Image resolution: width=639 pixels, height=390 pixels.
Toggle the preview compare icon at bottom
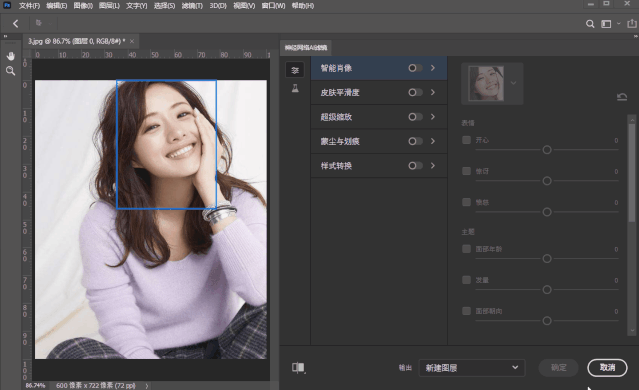298,368
